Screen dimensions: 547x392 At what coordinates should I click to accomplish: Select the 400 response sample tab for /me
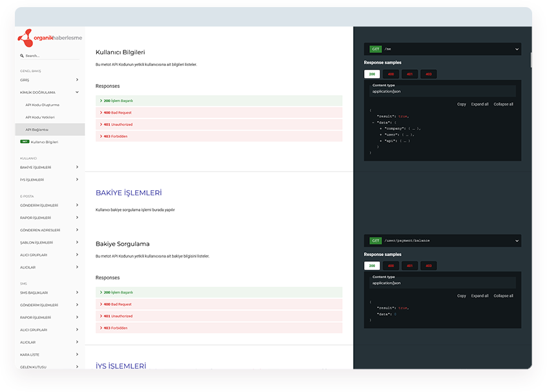point(391,74)
